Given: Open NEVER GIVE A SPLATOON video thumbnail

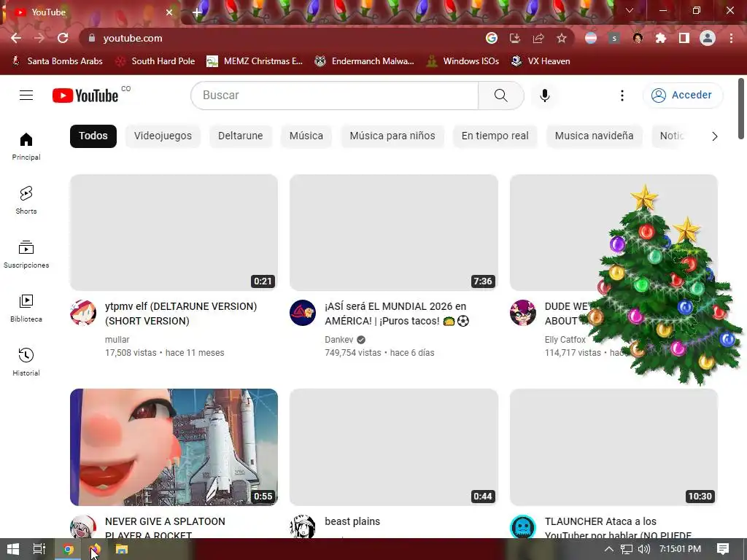Looking at the screenshot, I should point(174,447).
